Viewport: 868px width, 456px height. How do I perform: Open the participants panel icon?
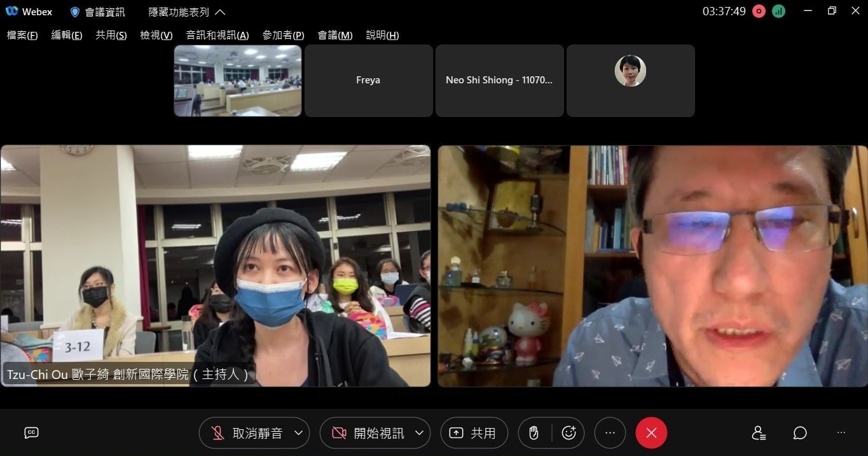759,433
